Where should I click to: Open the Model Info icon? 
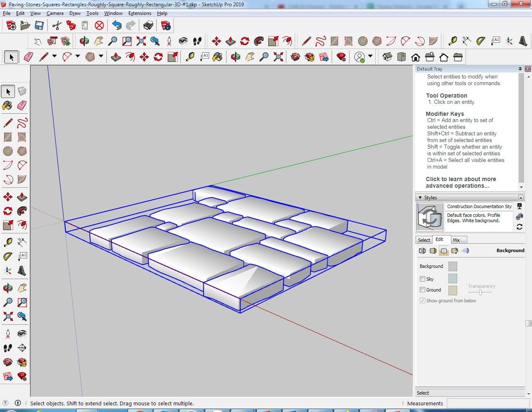pyautogui.click(x=166, y=26)
